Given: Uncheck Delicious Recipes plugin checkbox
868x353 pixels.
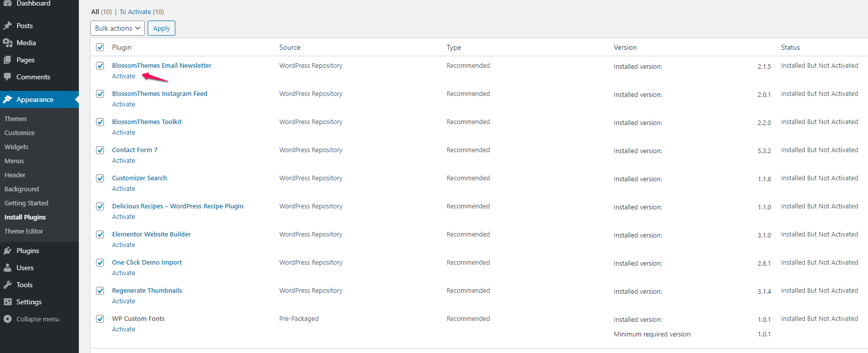Looking at the screenshot, I should click(100, 206).
